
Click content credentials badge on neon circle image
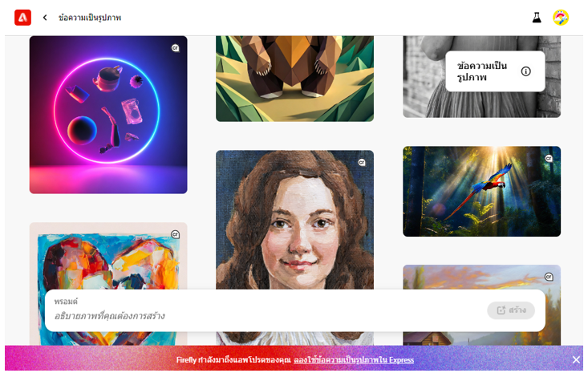[x=175, y=48]
